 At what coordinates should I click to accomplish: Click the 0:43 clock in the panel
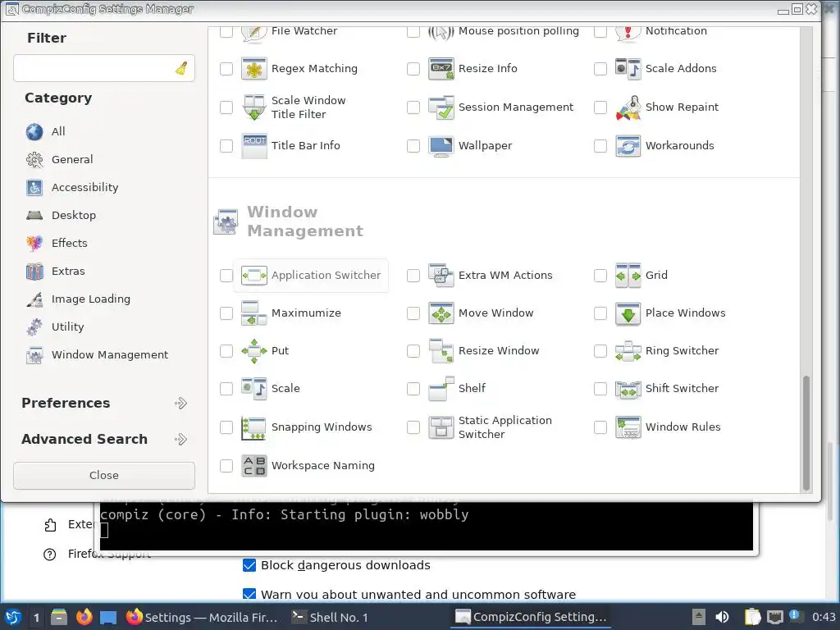pos(824,617)
